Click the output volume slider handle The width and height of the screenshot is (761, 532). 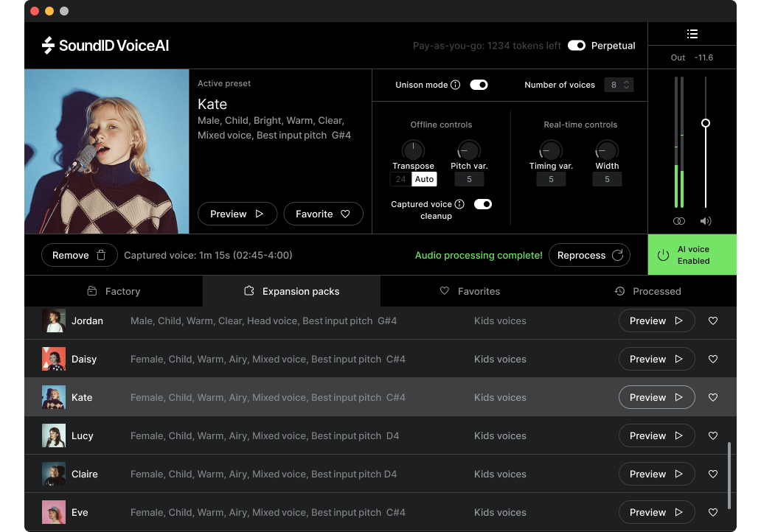point(706,123)
